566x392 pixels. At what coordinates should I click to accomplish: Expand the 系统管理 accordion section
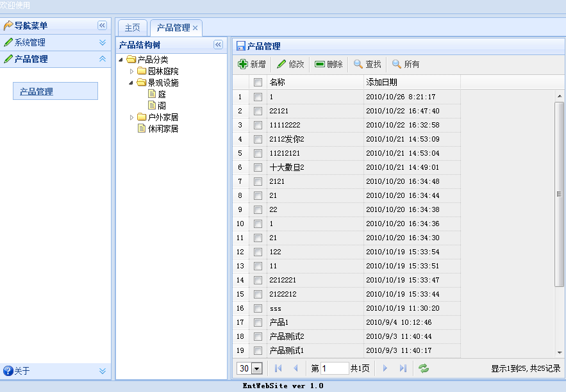pos(103,42)
